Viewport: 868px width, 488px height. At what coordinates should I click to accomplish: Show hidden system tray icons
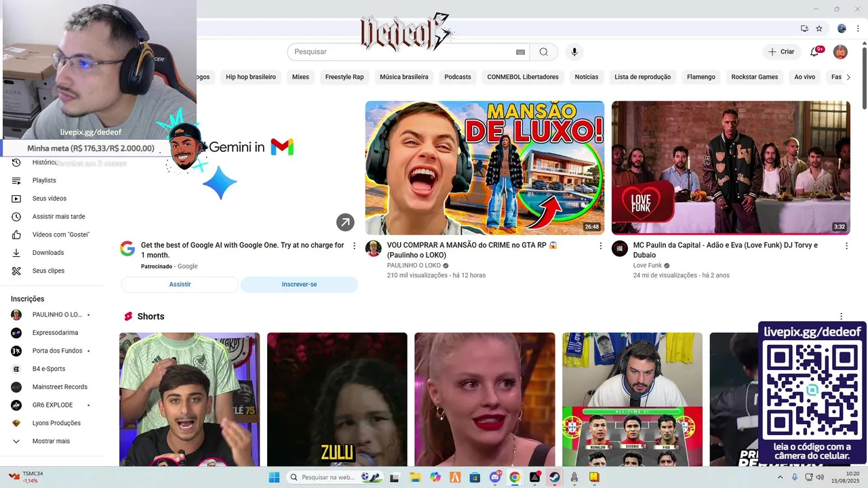tap(781, 477)
